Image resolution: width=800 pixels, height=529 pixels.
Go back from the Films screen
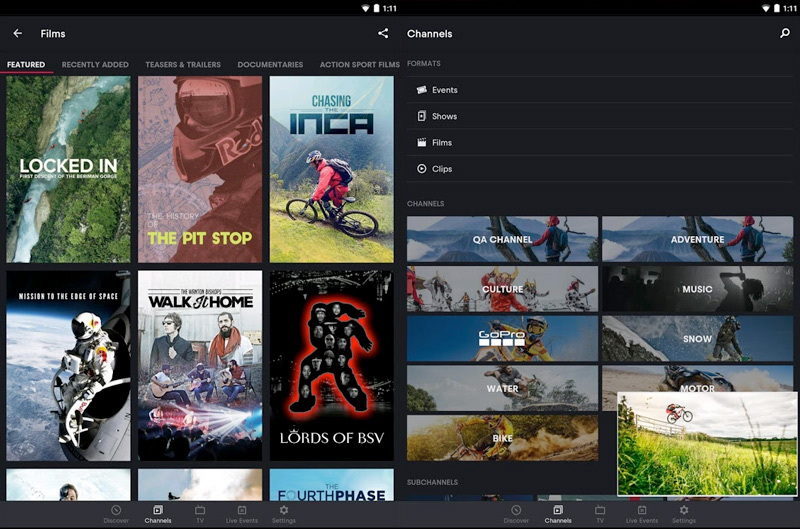pos(17,33)
